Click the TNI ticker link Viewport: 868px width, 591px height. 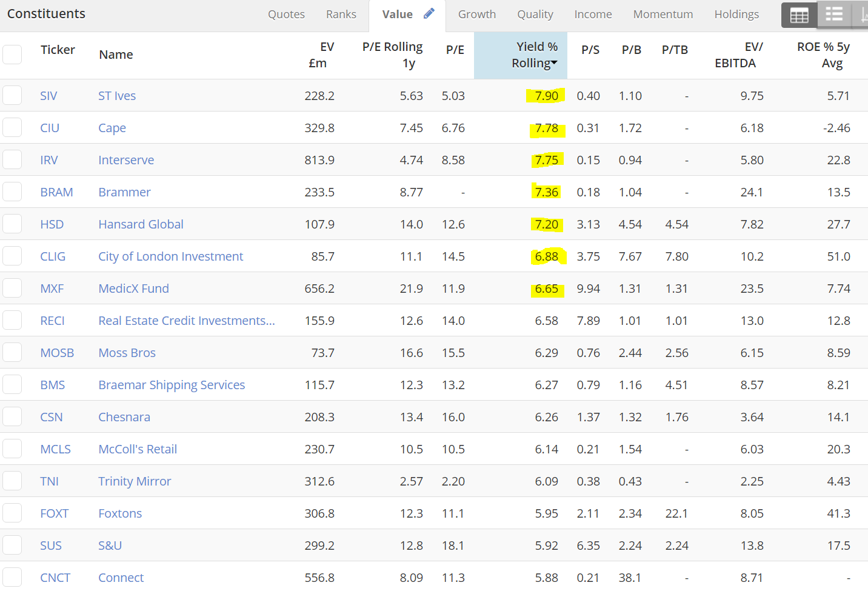point(49,481)
